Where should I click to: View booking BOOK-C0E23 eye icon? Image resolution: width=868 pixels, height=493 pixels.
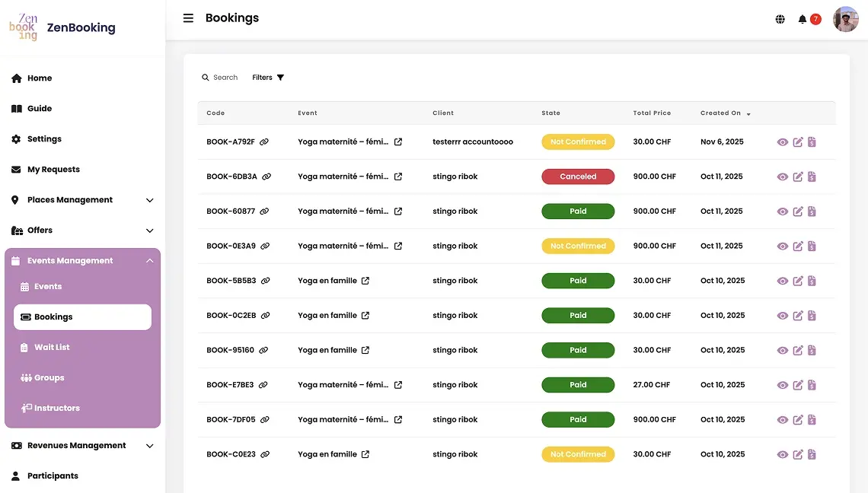click(x=782, y=455)
